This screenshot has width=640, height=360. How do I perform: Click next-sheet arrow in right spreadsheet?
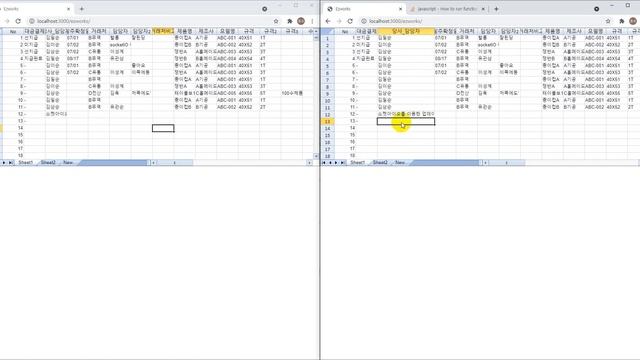point(336,162)
